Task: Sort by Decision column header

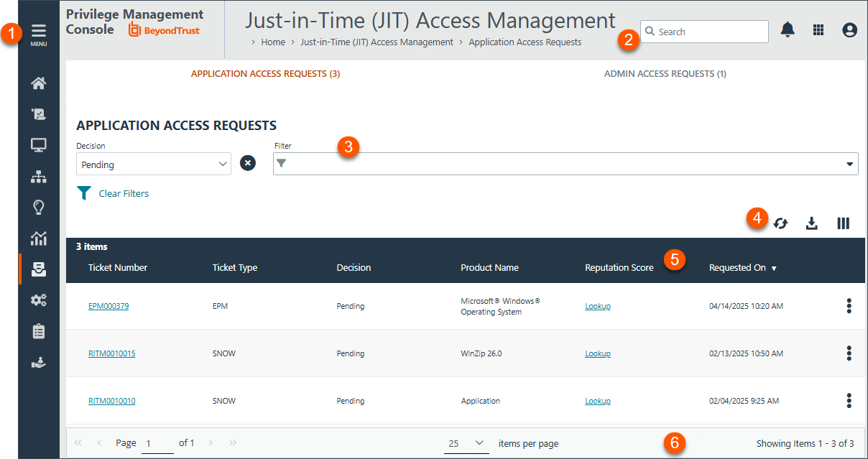Action: [x=354, y=267]
